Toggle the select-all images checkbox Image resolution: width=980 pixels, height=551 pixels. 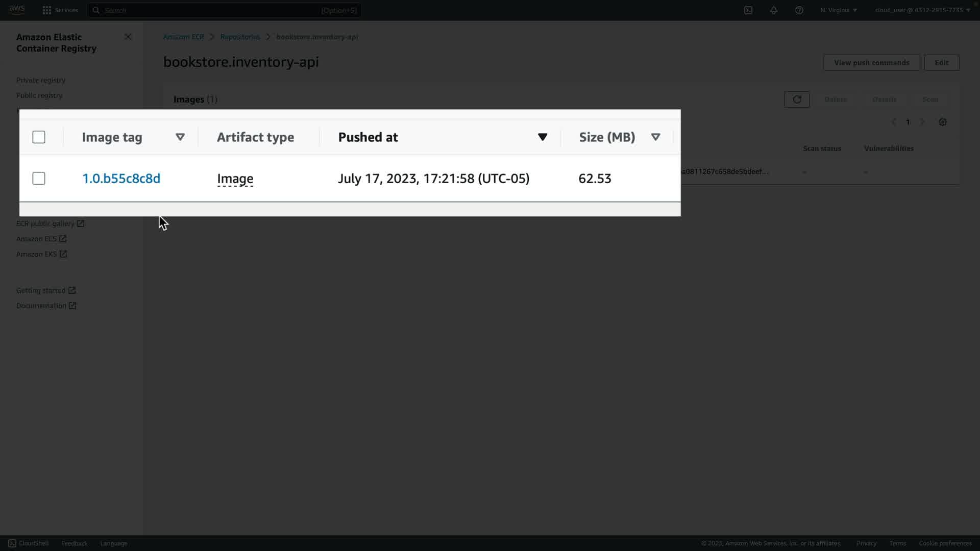coord(39,137)
